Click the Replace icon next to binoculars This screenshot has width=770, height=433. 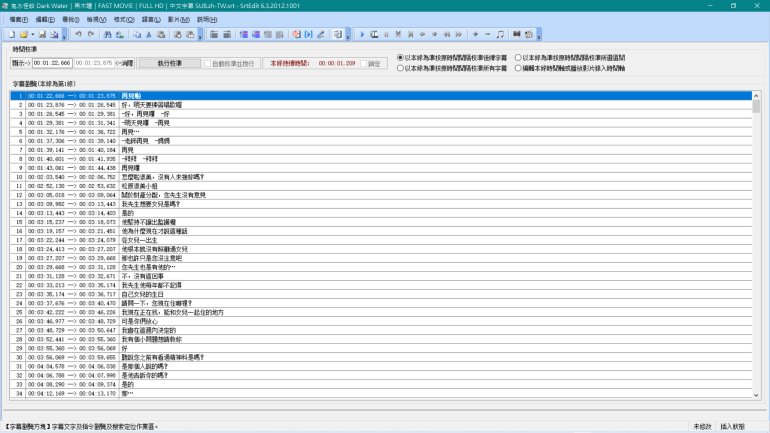pyautogui.click(x=119, y=34)
